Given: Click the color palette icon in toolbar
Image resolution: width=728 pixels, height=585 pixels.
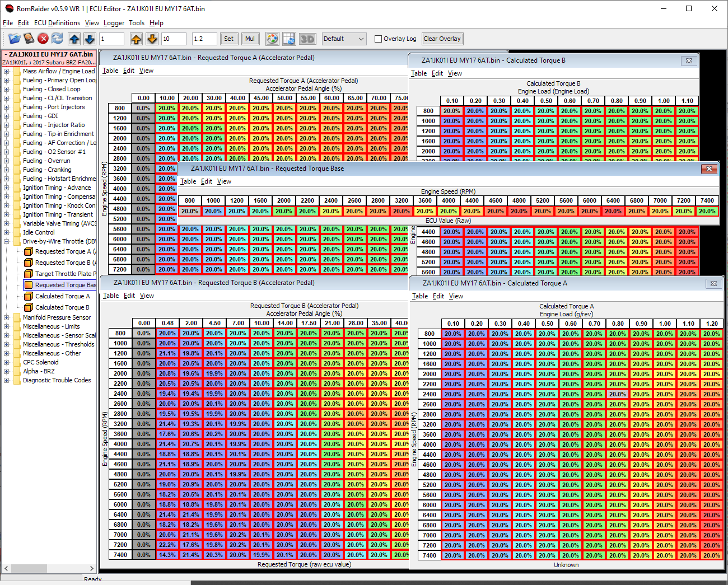Looking at the screenshot, I should click(x=272, y=39).
